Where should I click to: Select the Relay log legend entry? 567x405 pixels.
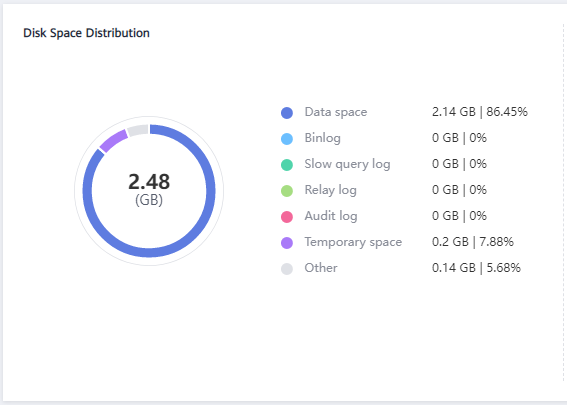pos(331,190)
